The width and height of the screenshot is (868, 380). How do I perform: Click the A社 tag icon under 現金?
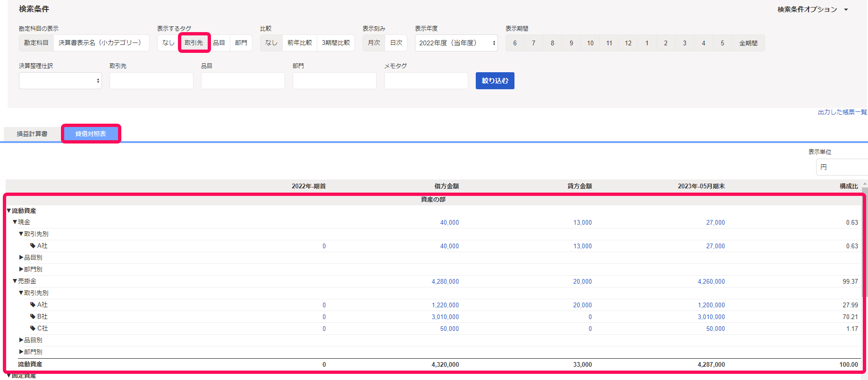33,245
